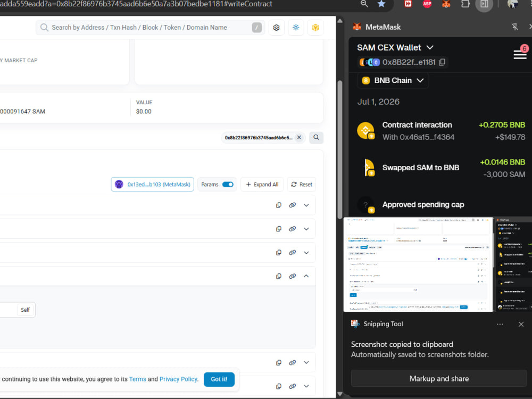Expand the second contract function row

point(306,229)
